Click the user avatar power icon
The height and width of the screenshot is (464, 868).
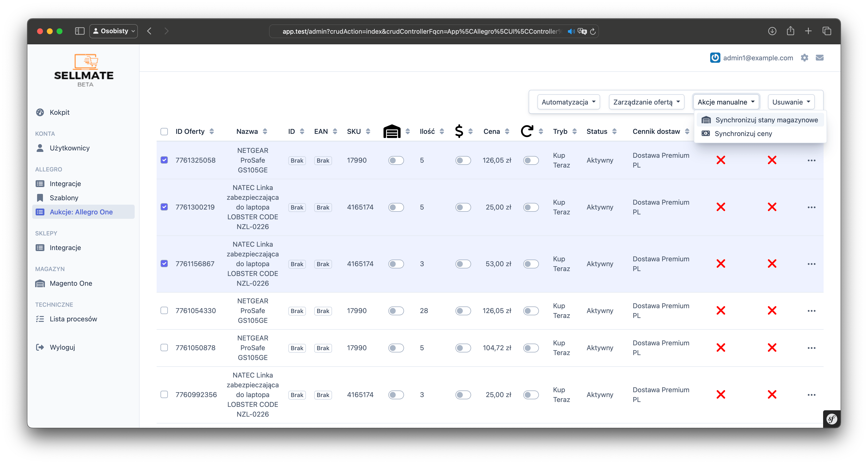(715, 58)
